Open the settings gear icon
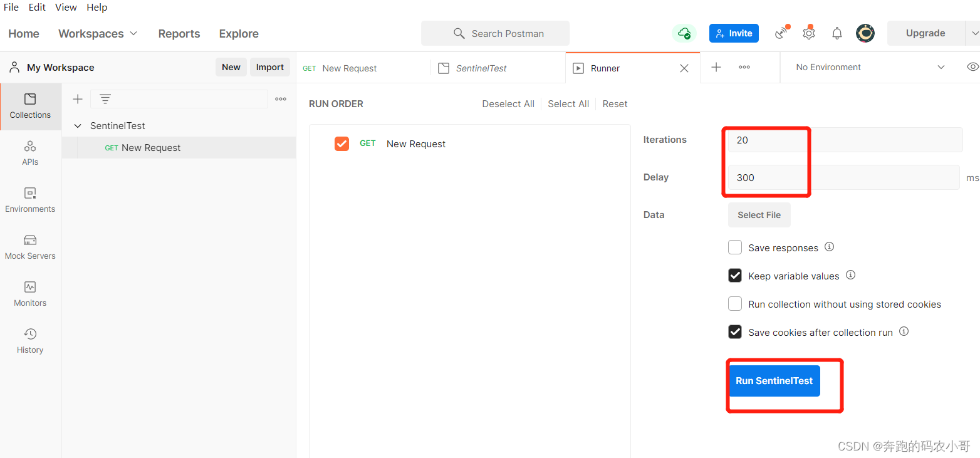The height and width of the screenshot is (458, 980). (x=809, y=33)
